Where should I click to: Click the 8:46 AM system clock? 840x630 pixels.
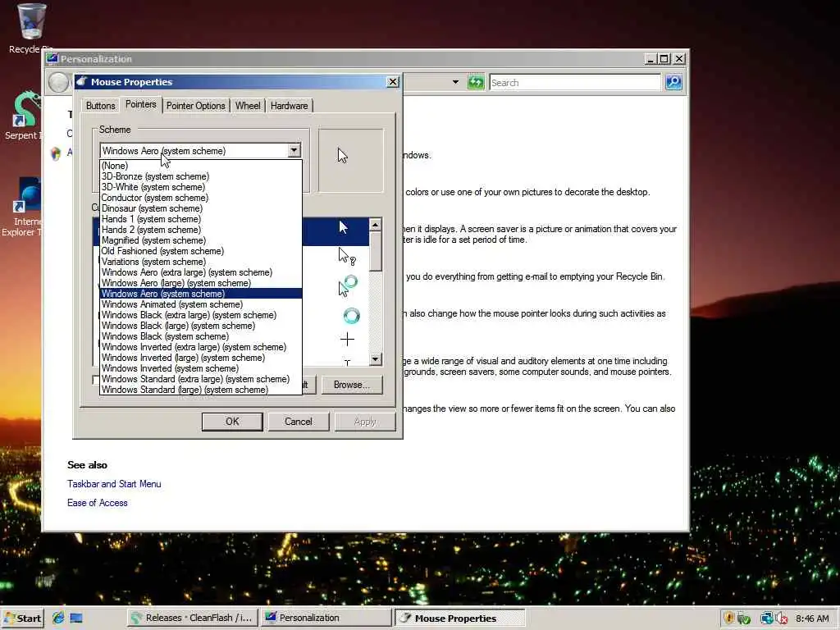[812, 619]
